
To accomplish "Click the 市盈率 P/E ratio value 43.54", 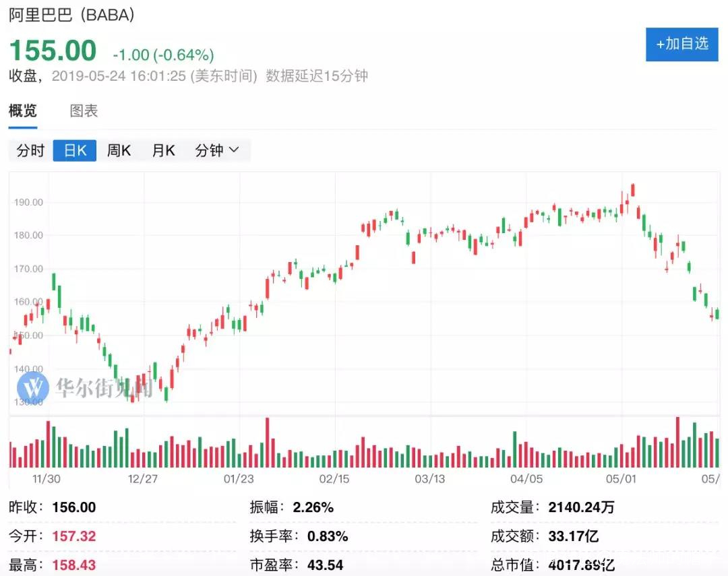I will (326, 565).
